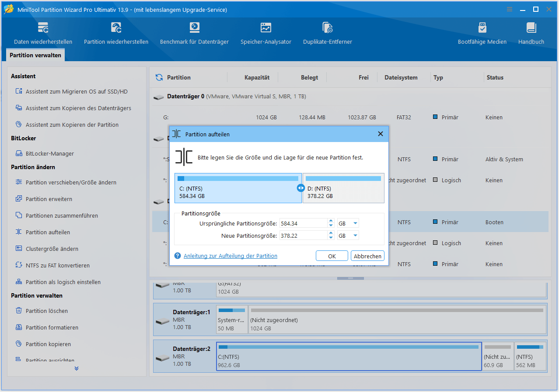
Task: Close the Partition aufteilen dialog
Action: pos(380,134)
